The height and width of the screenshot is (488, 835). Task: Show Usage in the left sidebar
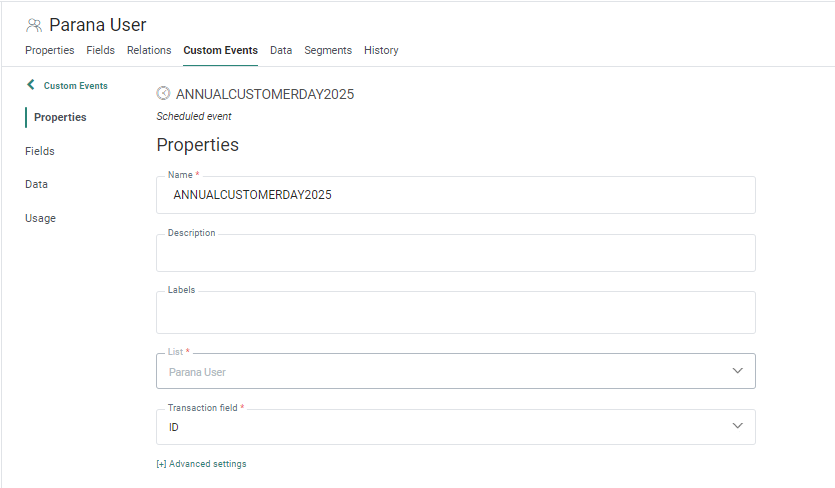(x=40, y=218)
